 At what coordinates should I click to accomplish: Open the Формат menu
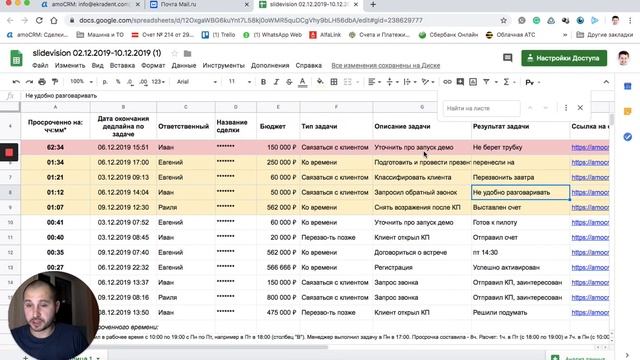[x=153, y=65]
